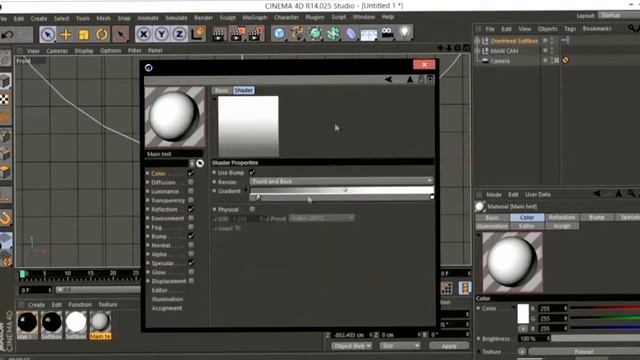Image resolution: width=640 pixels, height=360 pixels.
Task: Enable the Luminance channel checkbox
Action: (191, 191)
